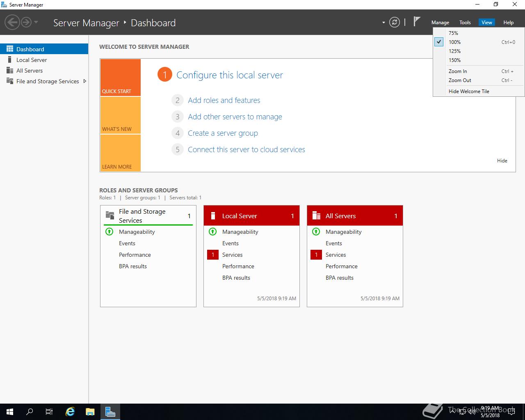Open the Tools menu
Image resolution: width=525 pixels, height=420 pixels.
(x=465, y=23)
